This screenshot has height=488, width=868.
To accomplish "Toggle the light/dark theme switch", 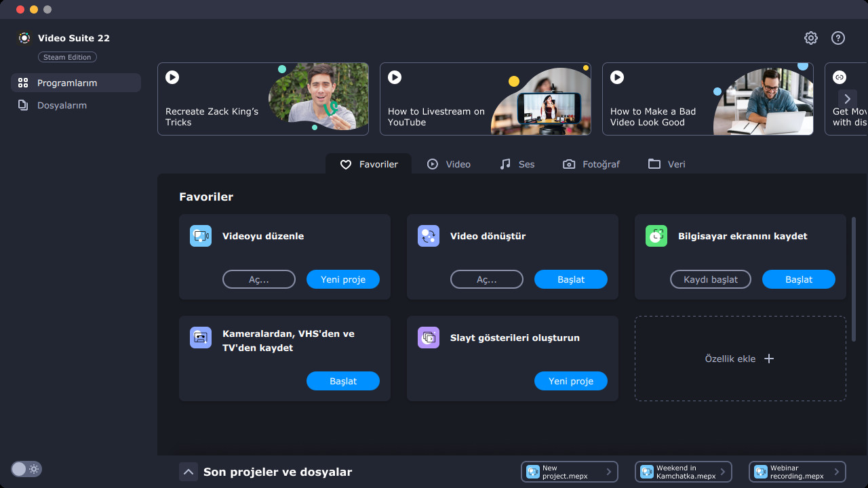I will click(26, 469).
